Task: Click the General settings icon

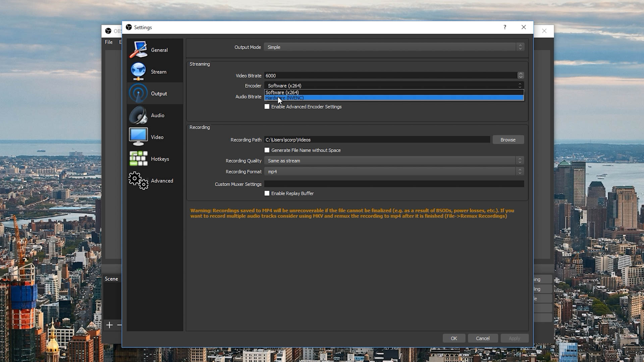Action: pyautogui.click(x=139, y=50)
